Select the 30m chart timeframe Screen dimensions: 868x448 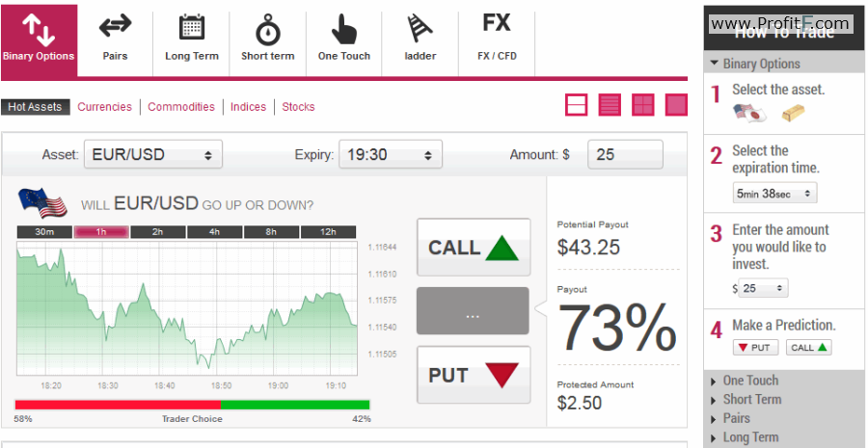tap(44, 232)
